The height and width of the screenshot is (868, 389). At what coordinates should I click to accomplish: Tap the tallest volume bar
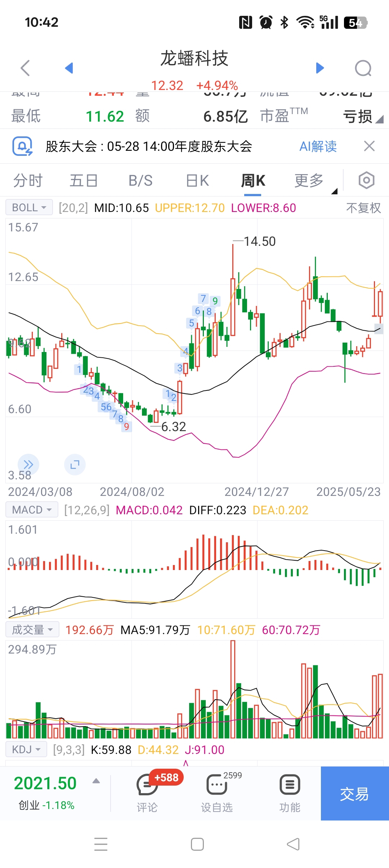coord(233,689)
